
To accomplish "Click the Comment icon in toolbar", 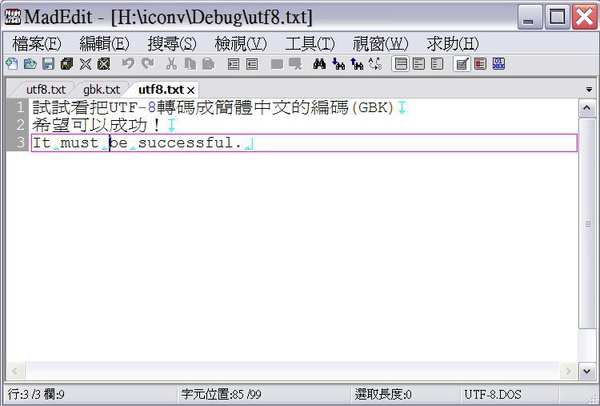I will point(277,64).
